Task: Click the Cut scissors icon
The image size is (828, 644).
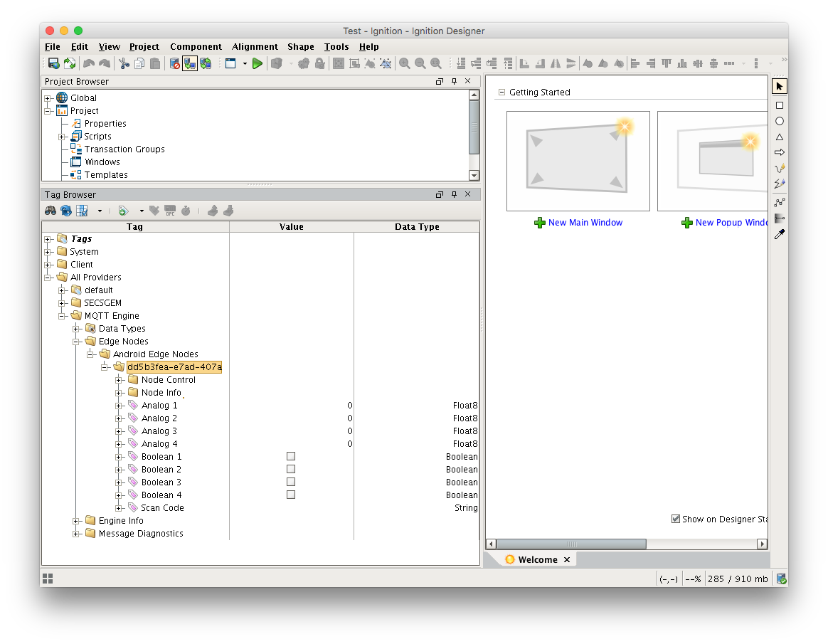Action: tap(124, 63)
